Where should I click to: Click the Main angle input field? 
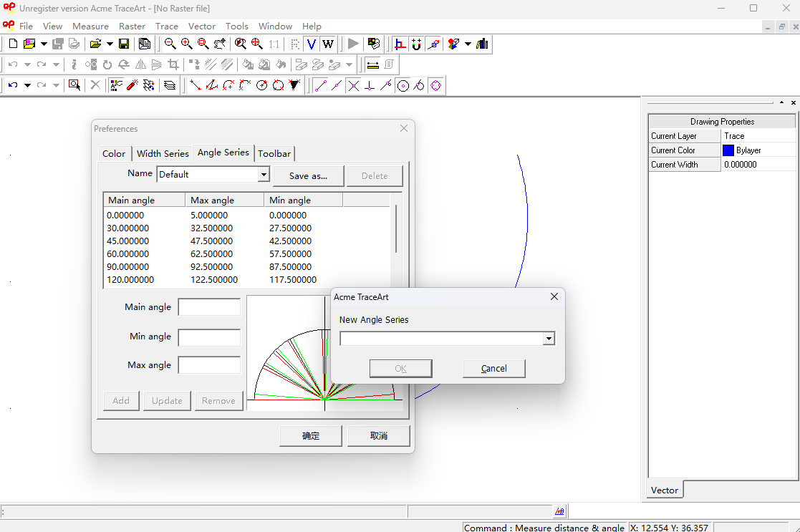pyautogui.click(x=209, y=307)
